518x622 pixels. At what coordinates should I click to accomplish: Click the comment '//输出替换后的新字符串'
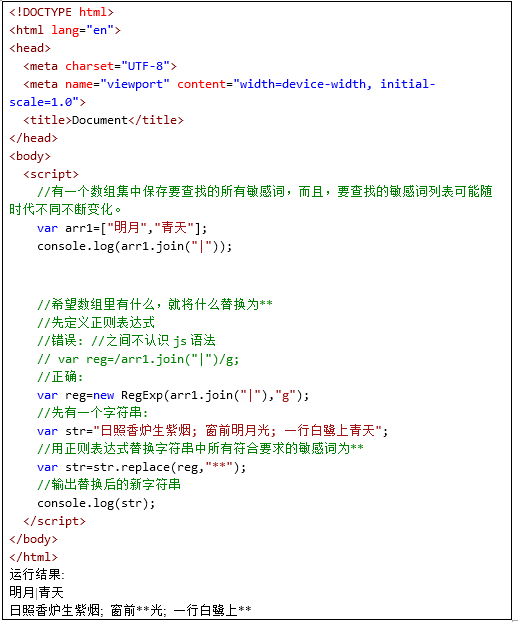click(109, 485)
